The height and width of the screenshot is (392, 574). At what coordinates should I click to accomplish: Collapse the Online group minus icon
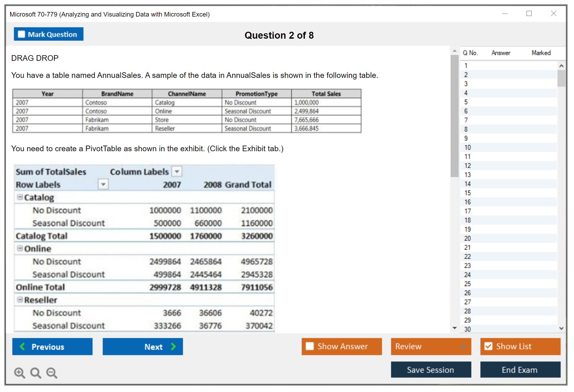pos(20,248)
